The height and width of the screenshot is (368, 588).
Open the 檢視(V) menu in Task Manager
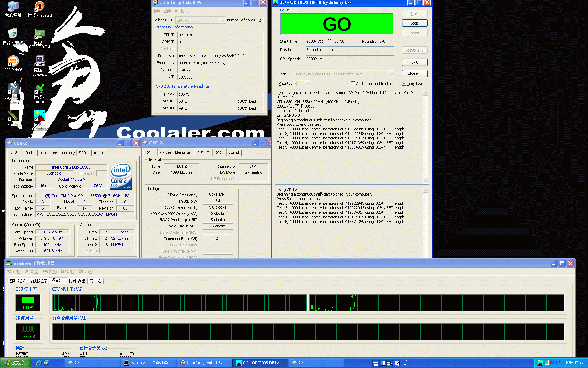(50, 272)
